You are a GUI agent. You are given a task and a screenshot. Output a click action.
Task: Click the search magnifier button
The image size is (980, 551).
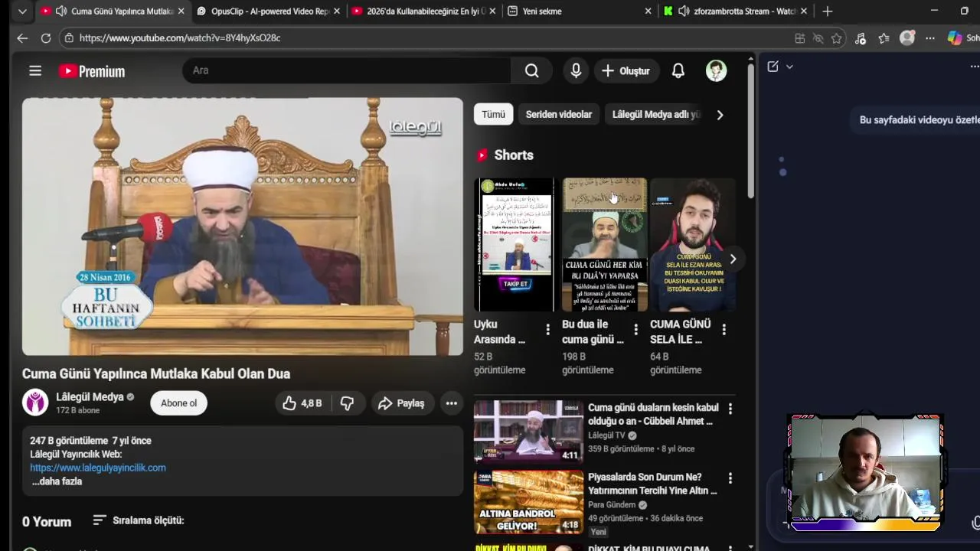531,70
